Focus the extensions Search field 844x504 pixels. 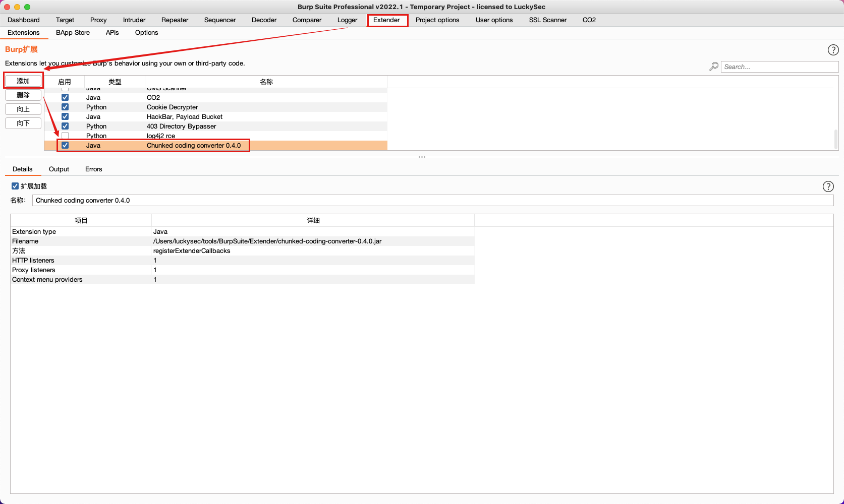pyautogui.click(x=779, y=67)
